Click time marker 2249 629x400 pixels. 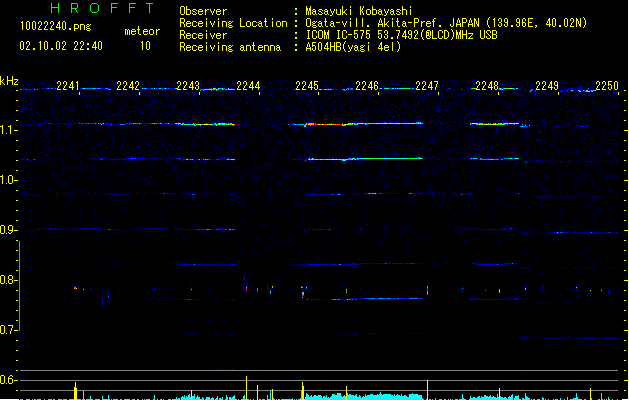click(547, 86)
